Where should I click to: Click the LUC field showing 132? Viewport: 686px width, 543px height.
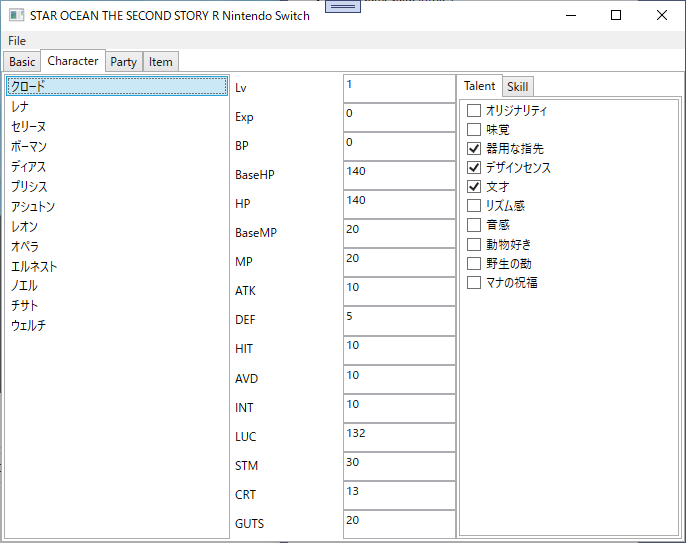(399, 437)
